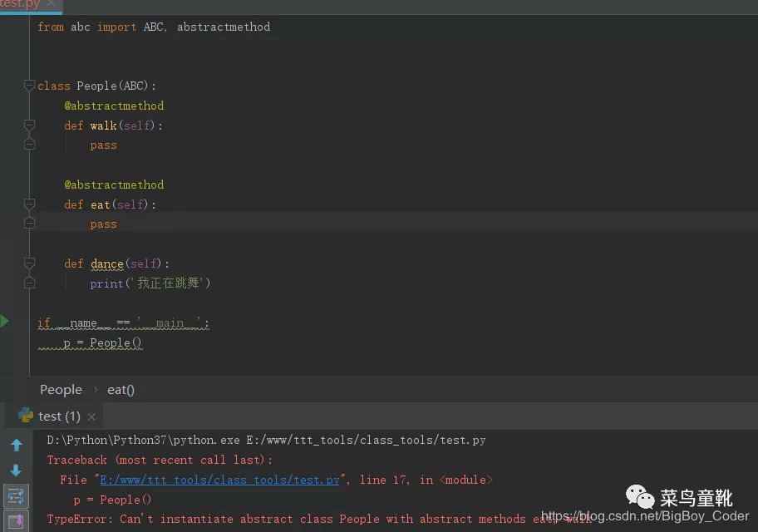Screen dimensions: 758x532
Task: Close the test (1) run tab
Action: tap(91, 416)
